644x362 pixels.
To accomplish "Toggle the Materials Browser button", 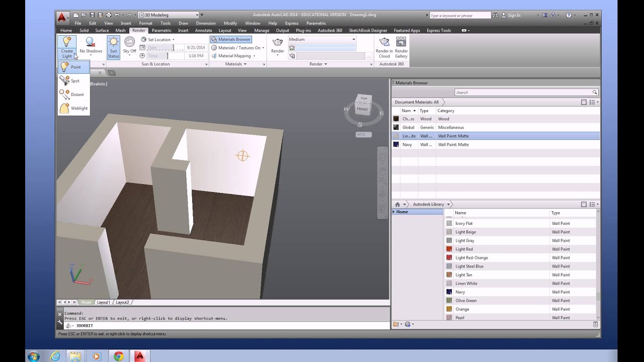I will (231, 39).
